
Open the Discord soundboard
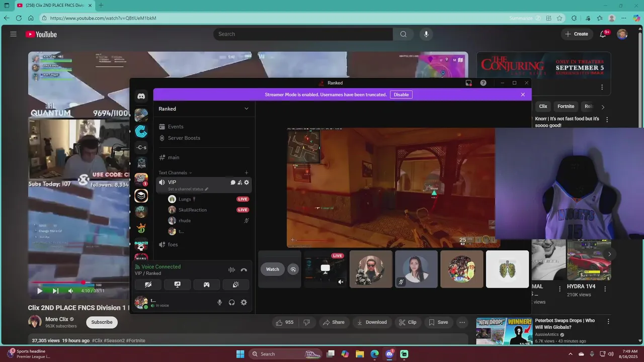[x=235, y=285]
